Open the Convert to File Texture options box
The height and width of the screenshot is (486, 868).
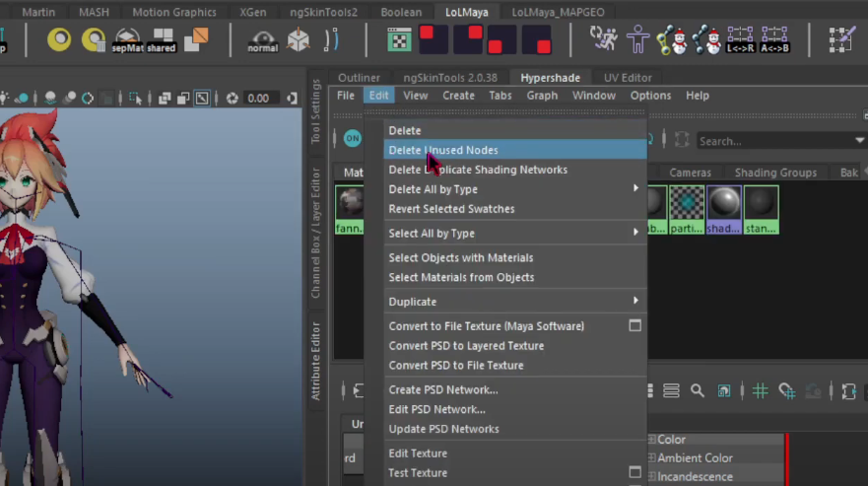pyautogui.click(x=634, y=325)
